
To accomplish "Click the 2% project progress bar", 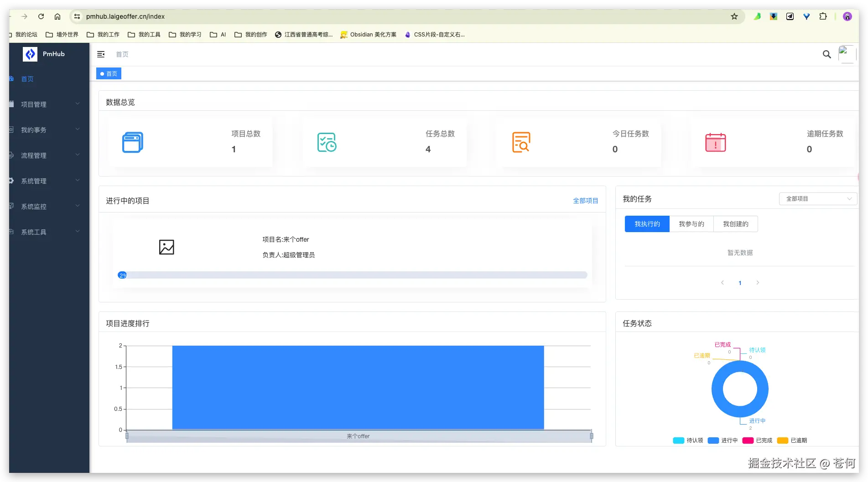I will (352, 275).
